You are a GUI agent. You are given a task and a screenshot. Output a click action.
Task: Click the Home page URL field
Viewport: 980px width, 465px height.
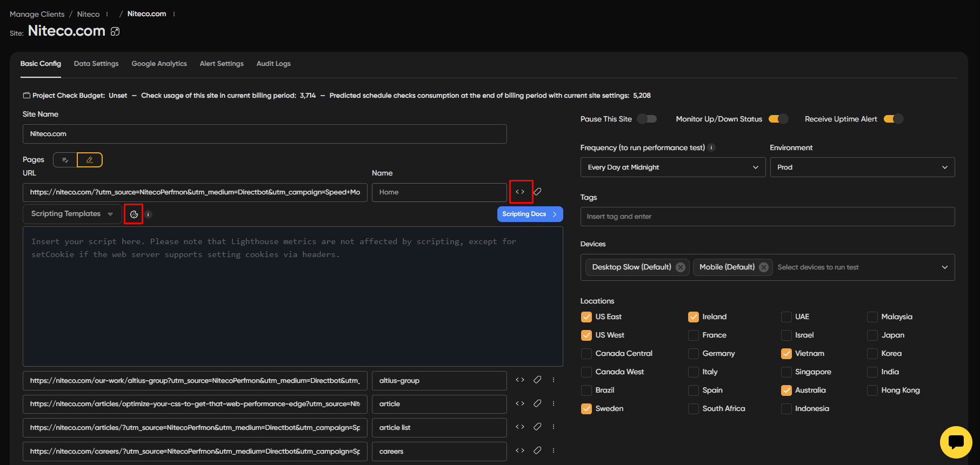[x=195, y=192]
